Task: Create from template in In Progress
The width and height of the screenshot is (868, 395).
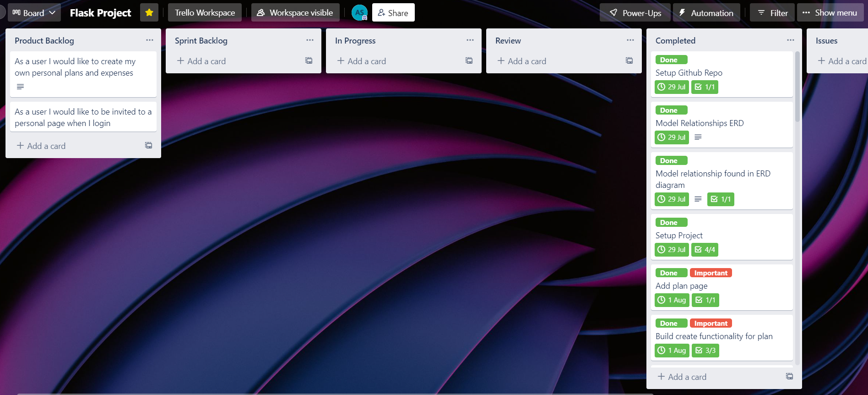Action: click(x=469, y=60)
